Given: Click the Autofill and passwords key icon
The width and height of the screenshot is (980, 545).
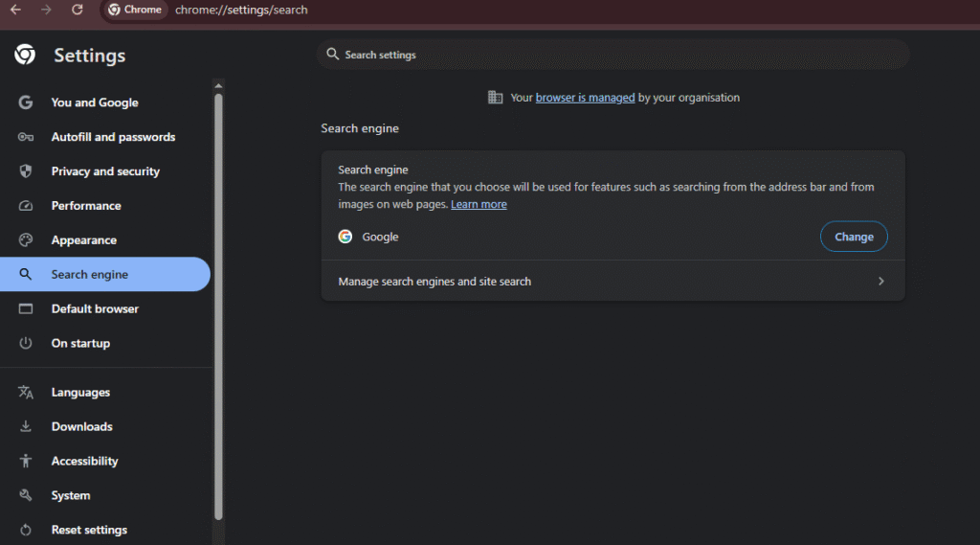Looking at the screenshot, I should click(26, 137).
